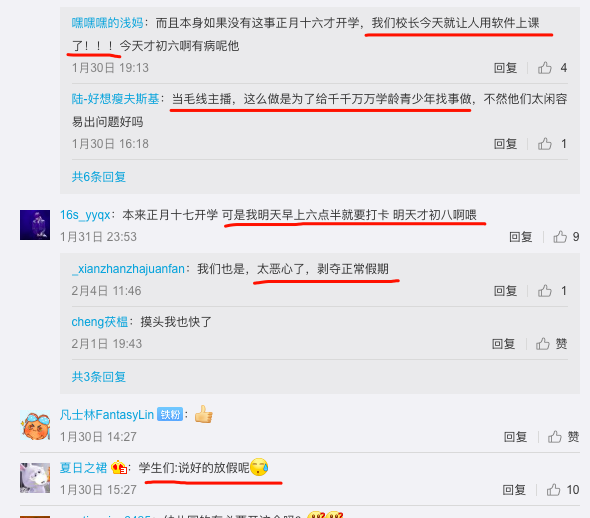Click the 铁粉 badge next to 凡士林FantasyLin
Image resolution: width=590 pixels, height=518 pixels.
point(170,415)
